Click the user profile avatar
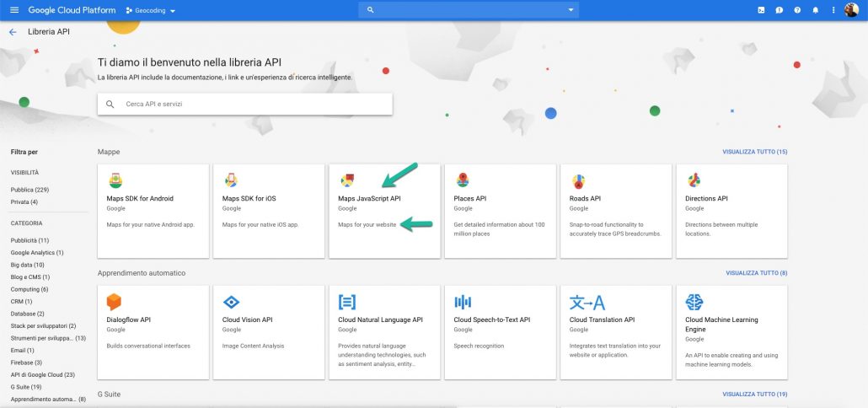Screen dimensions: 868x408 coord(851,10)
